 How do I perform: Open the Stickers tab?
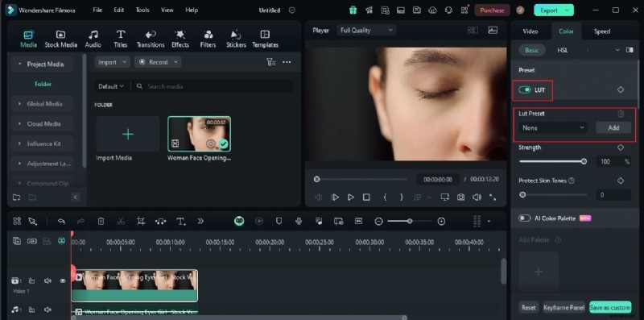[x=236, y=39]
